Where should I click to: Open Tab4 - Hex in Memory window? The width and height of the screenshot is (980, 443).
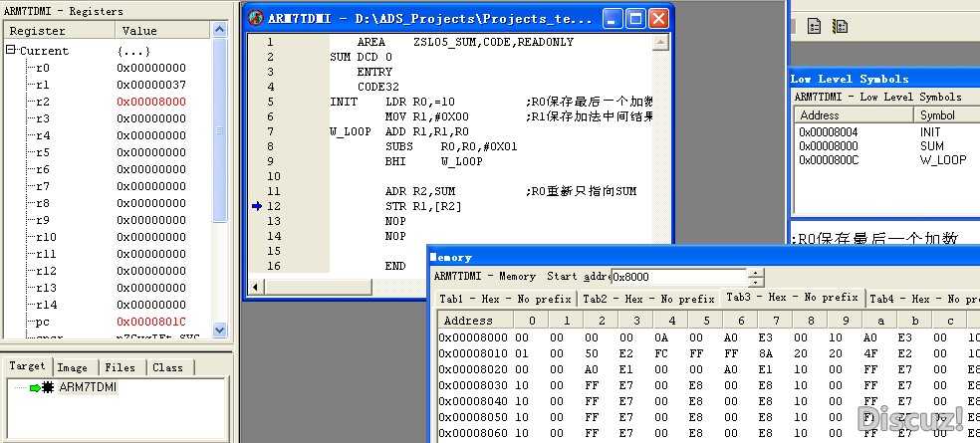point(924,299)
